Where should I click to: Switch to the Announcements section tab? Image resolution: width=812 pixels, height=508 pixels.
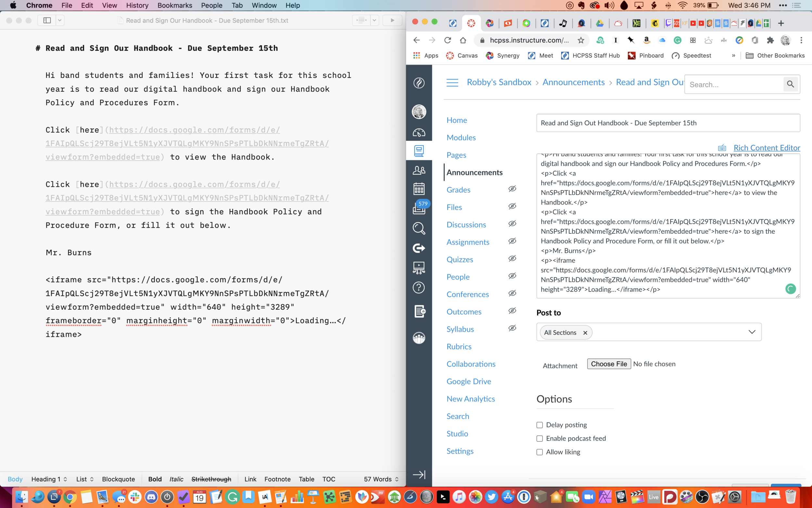(x=474, y=172)
